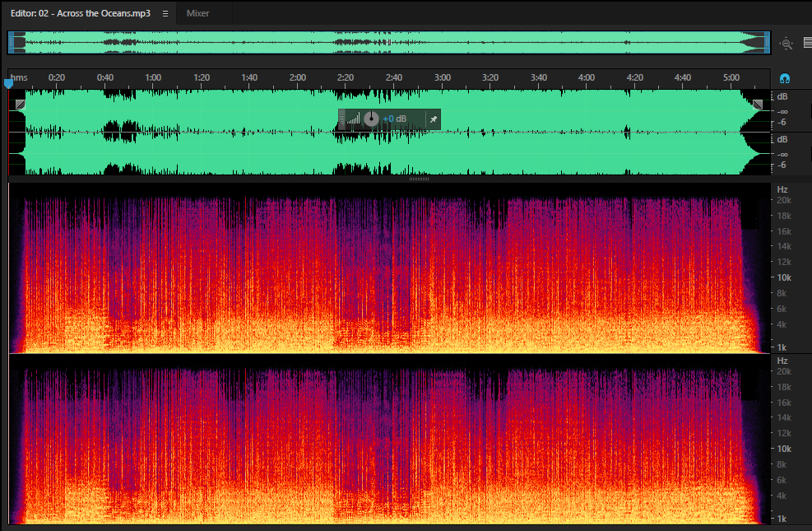The height and width of the screenshot is (531, 812).
Task: Click the 2:00 mark on the time ruler
Action: click(298, 77)
